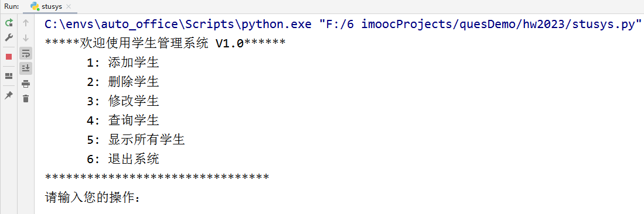Screen dimensions: 644x214
Task: Jump down the stack trace arrow
Action: pyautogui.click(x=26, y=38)
